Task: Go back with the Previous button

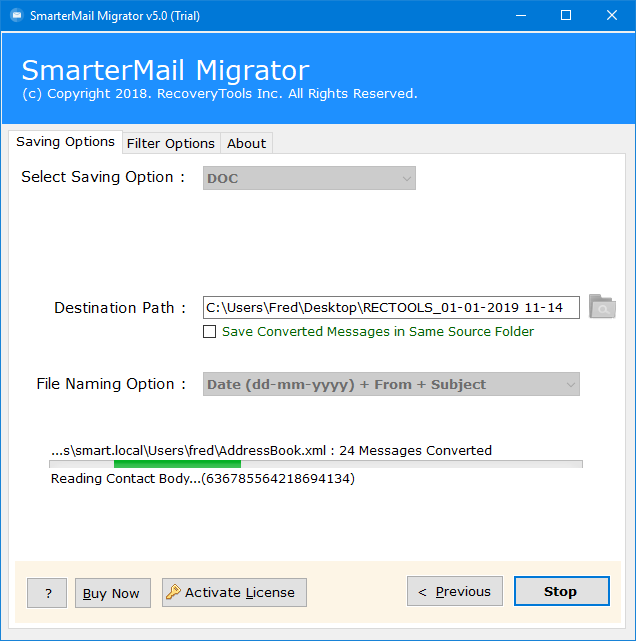Action: click(455, 591)
